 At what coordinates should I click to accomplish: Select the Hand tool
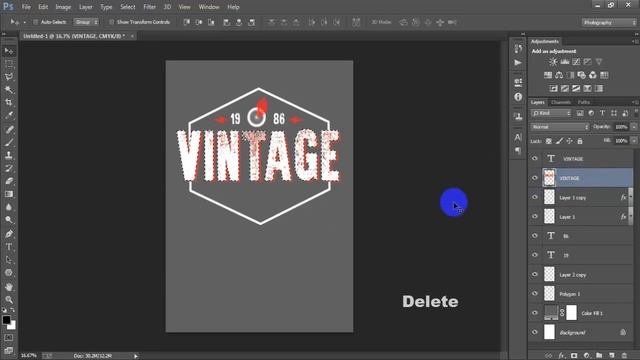coord(9,287)
